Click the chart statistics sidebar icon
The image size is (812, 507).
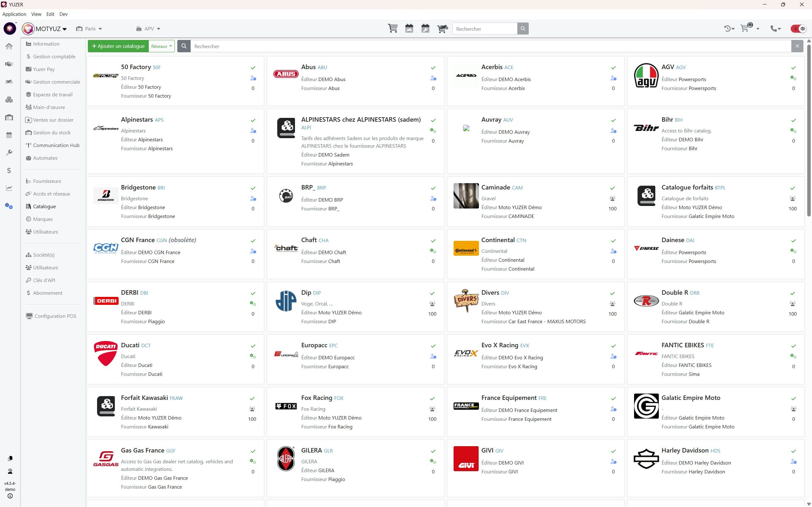[x=9, y=188]
